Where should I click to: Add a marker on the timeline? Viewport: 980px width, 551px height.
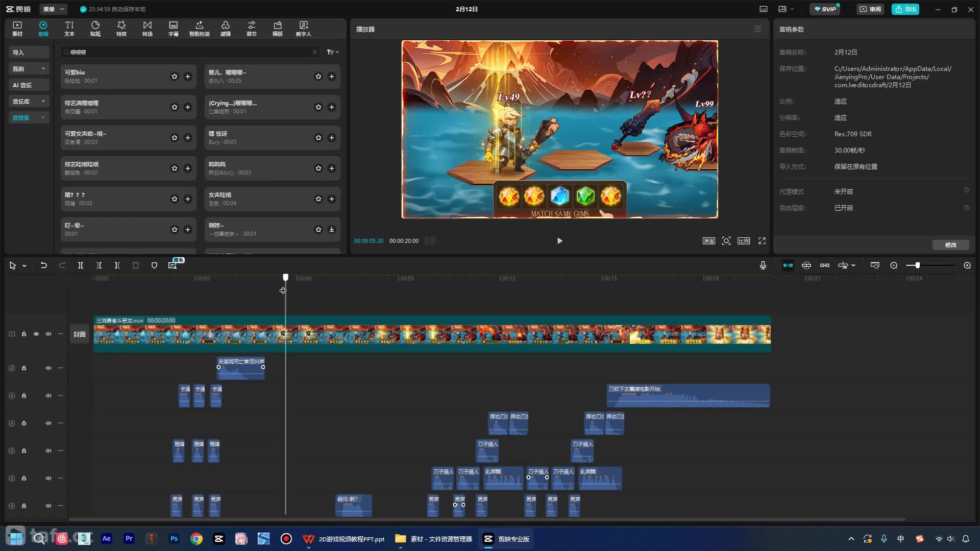pyautogui.click(x=154, y=265)
